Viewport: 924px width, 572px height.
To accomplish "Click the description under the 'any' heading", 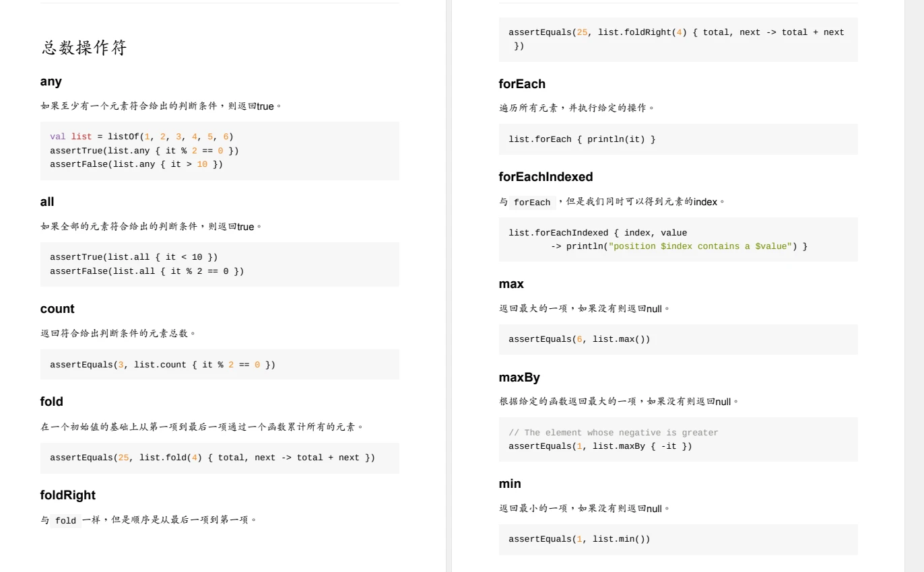I will [161, 106].
